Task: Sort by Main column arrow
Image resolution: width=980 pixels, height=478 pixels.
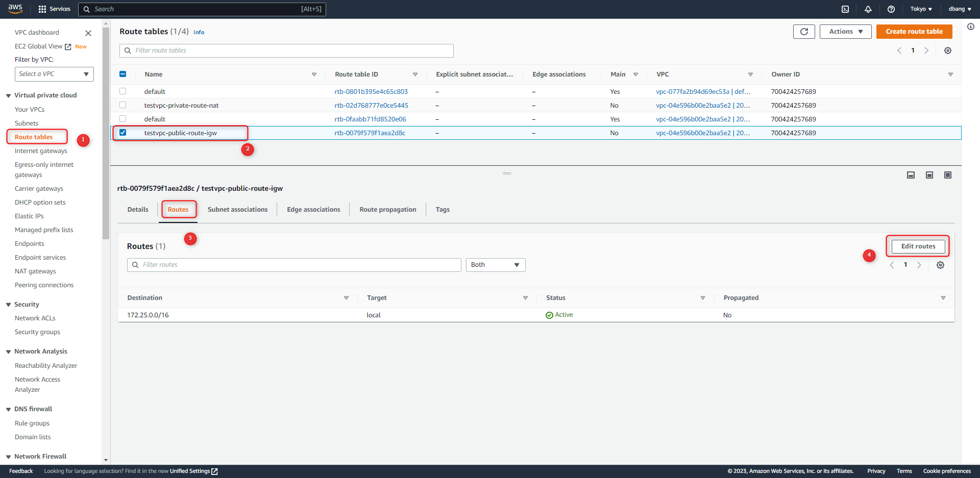Action: [635, 74]
